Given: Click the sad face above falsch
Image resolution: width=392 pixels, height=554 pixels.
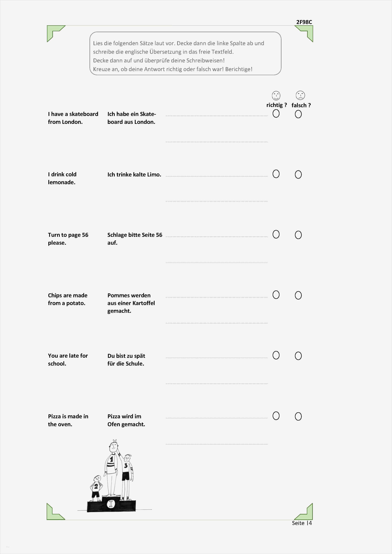Looking at the screenshot, I should [x=300, y=95].
